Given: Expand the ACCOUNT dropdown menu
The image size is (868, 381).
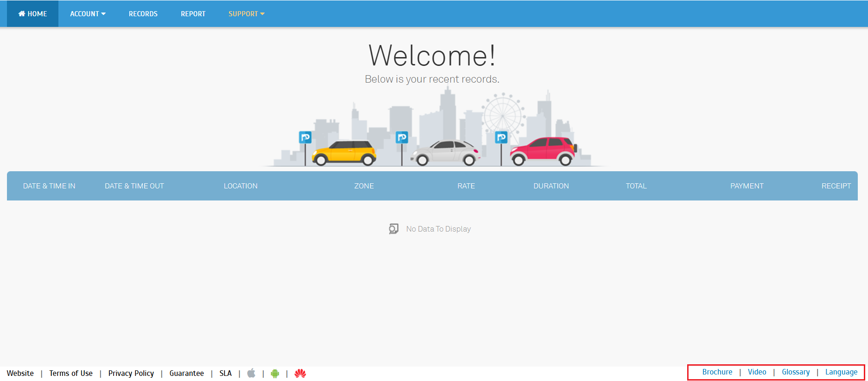Looking at the screenshot, I should click(x=88, y=14).
